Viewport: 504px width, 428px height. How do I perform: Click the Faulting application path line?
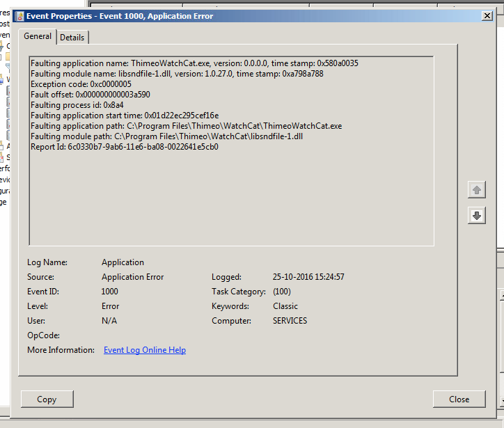click(187, 126)
